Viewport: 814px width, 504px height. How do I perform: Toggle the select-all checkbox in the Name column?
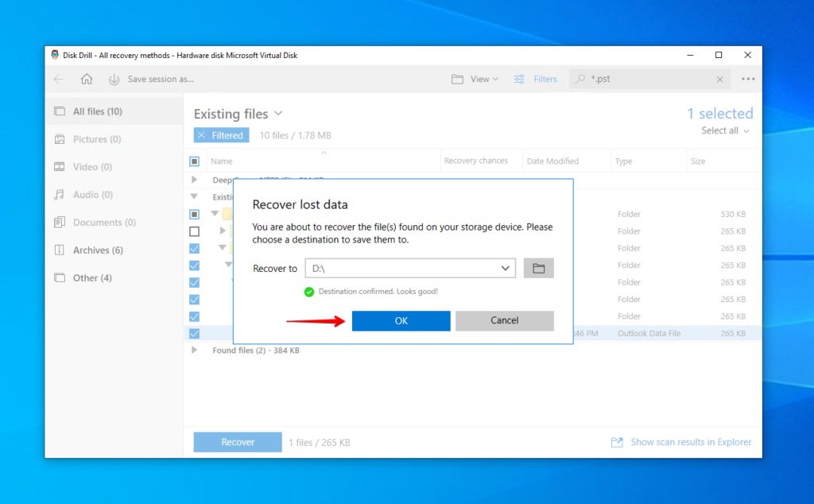193,161
